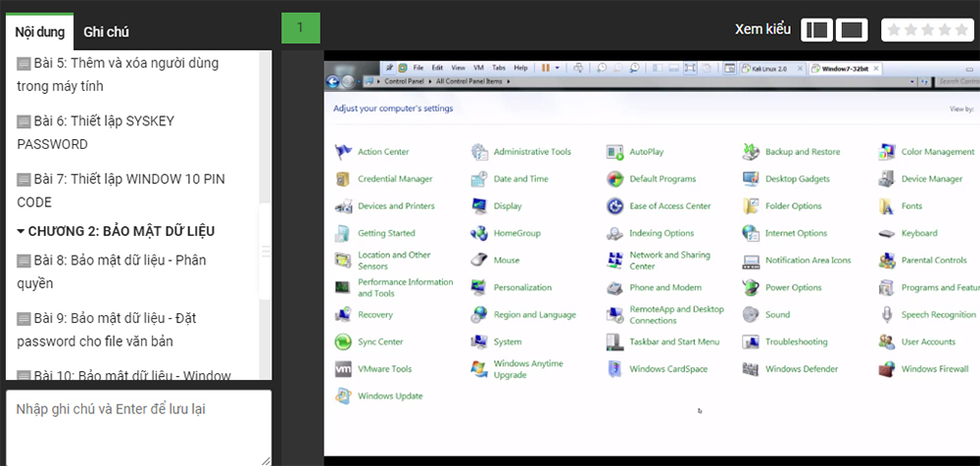Viewport: 980px width, 466px height.
Task: Click the Windows Defender icon
Action: [751, 369]
